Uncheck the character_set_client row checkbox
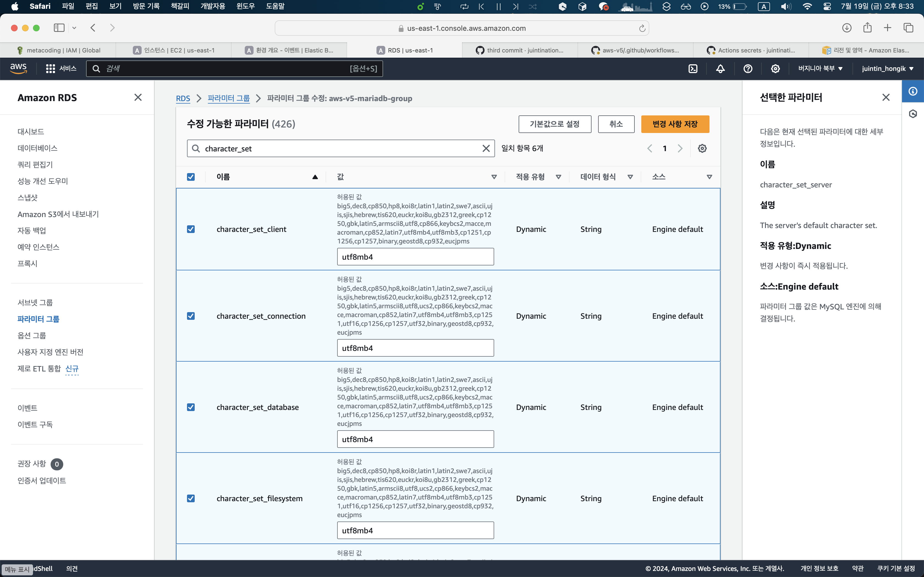 [191, 229]
